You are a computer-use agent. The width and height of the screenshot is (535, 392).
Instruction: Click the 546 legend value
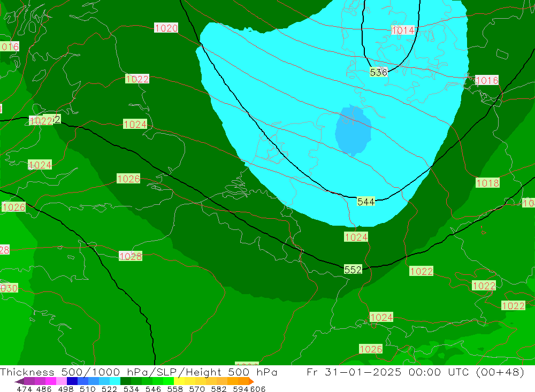[x=153, y=389]
